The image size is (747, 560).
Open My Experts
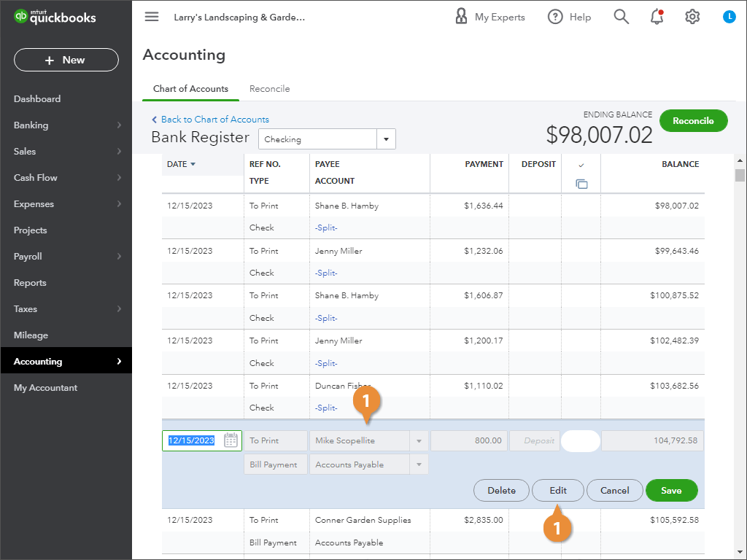489,17
